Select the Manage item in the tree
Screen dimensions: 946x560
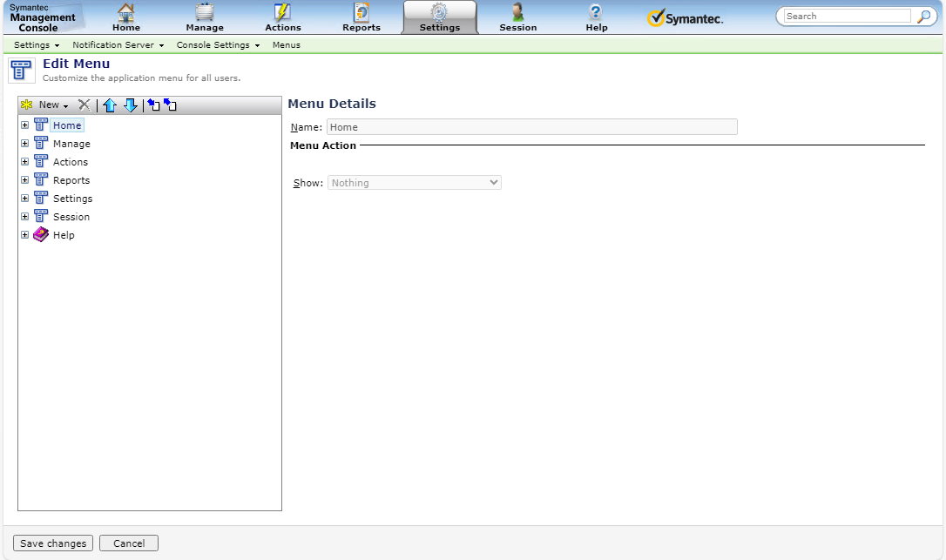click(71, 144)
